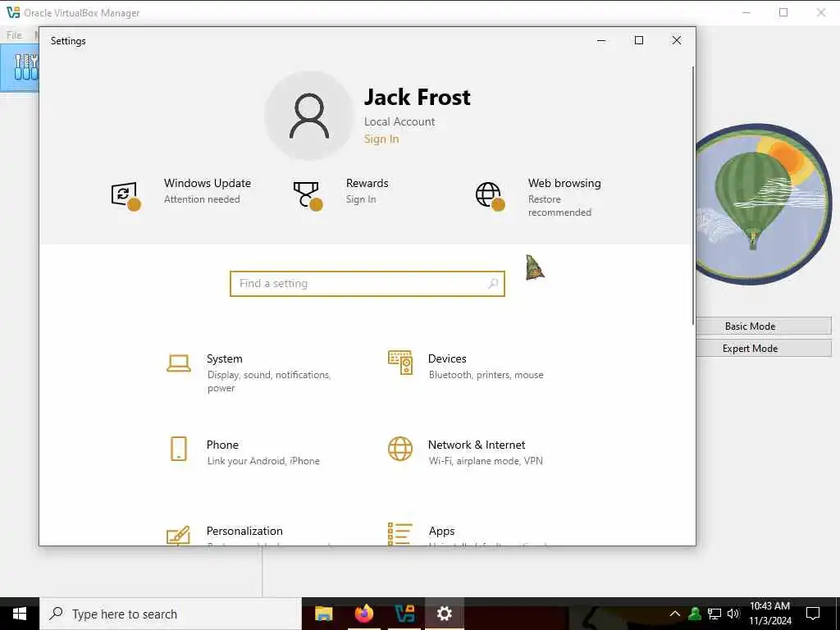This screenshot has height=630, width=840.
Task: Click the System category label
Action: tap(225, 359)
